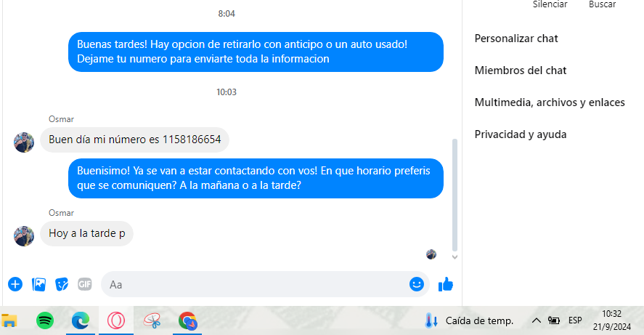
Task: Show hidden system tray icons chevron
Action: [536, 320]
